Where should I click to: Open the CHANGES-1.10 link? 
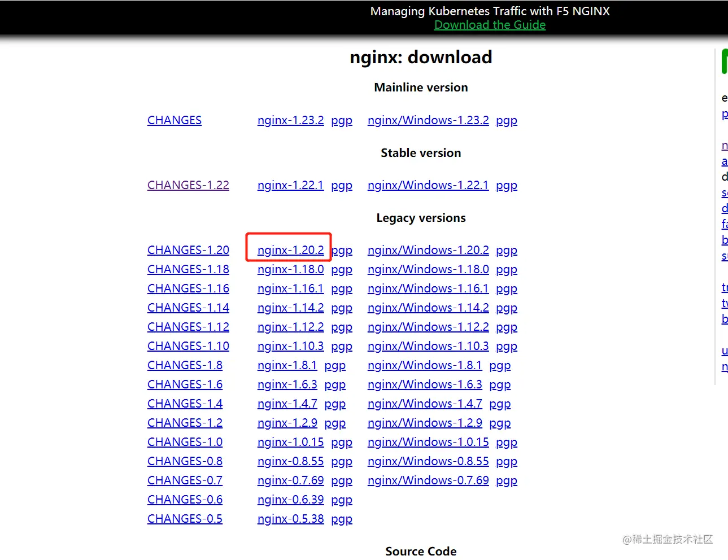[x=188, y=346]
